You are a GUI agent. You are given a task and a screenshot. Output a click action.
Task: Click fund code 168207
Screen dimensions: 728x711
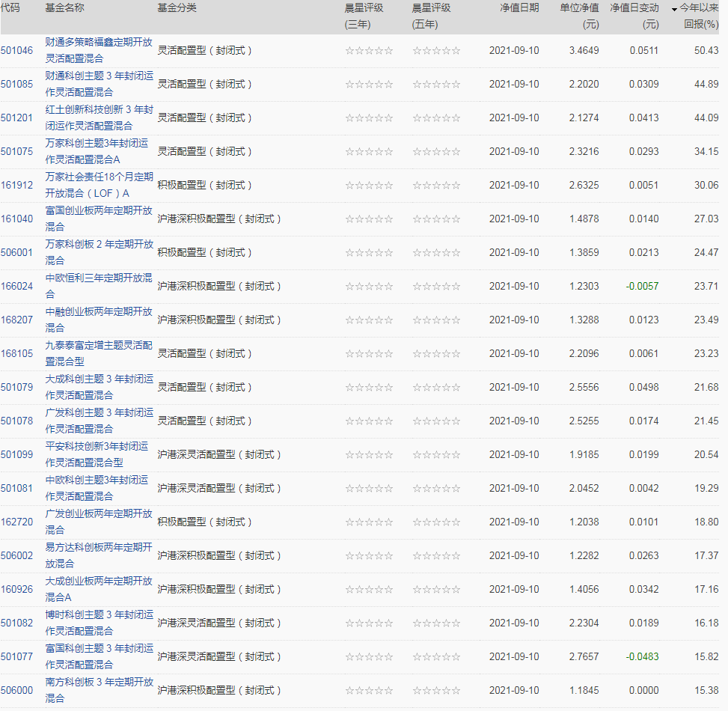pos(16,320)
